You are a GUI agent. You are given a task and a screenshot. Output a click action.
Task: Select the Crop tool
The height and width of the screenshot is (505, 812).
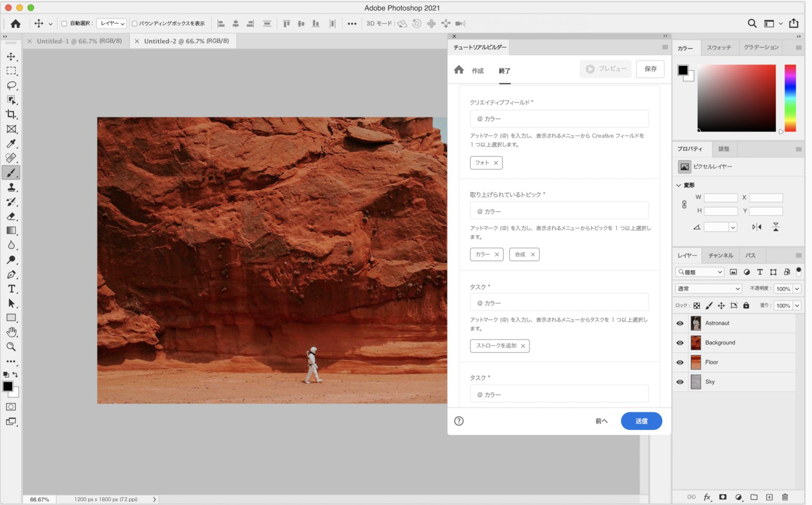(x=11, y=114)
